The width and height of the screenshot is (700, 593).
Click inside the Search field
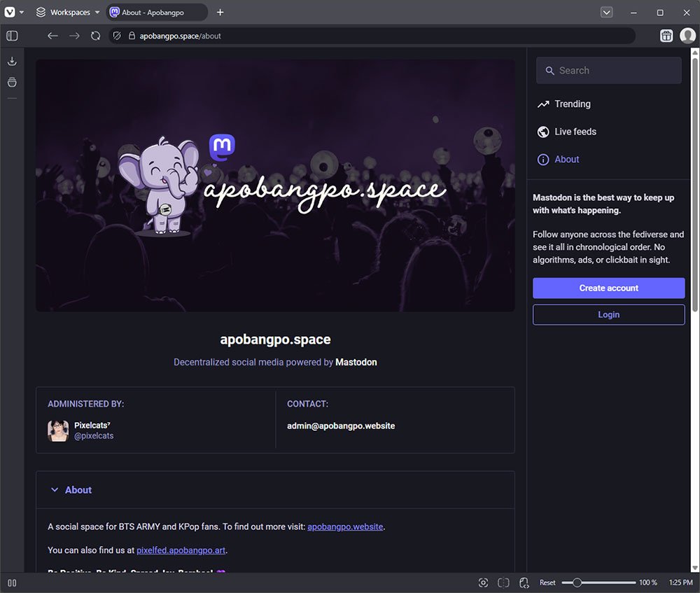(x=608, y=70)
